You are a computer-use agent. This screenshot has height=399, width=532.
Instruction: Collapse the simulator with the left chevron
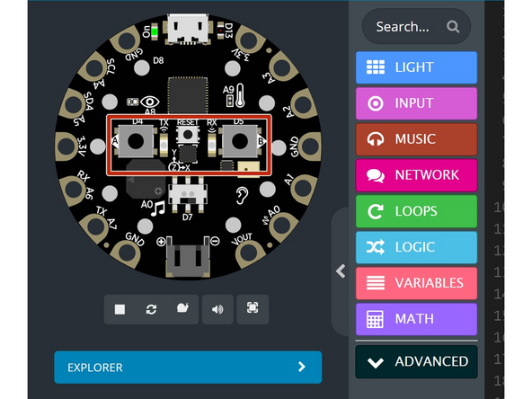(x=341, y=271)
